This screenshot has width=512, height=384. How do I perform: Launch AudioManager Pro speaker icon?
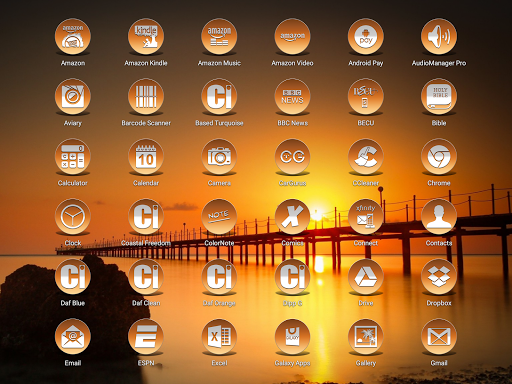click(439, 37)
